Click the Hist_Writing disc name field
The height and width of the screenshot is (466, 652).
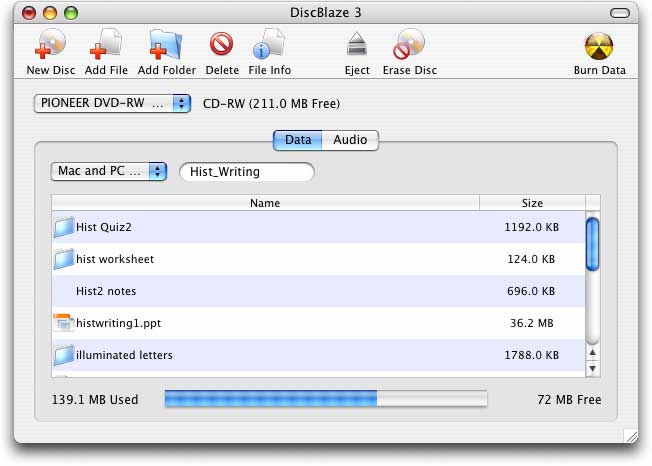[x=247, y=172]
